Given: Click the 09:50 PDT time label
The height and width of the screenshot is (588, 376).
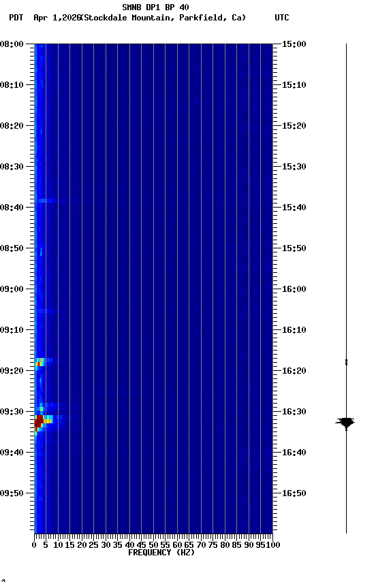Looking at the screenshot, I should [x=12, y=493].
